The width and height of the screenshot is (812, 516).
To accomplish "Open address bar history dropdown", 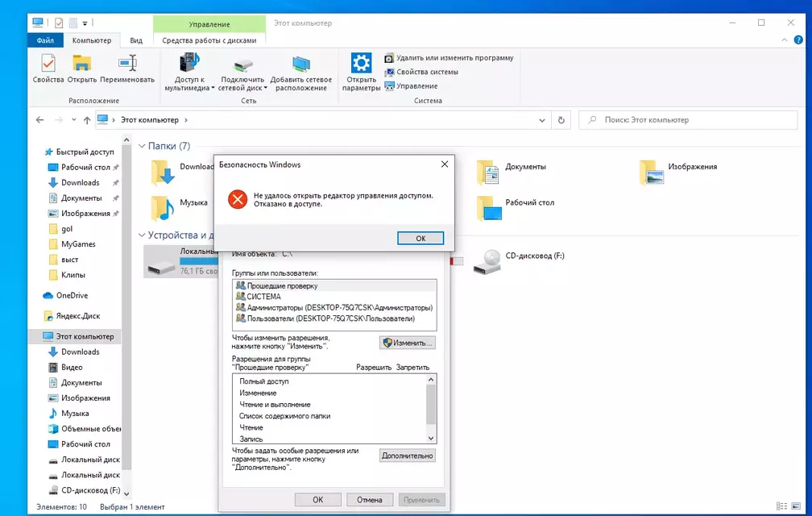I will (541, 120).
